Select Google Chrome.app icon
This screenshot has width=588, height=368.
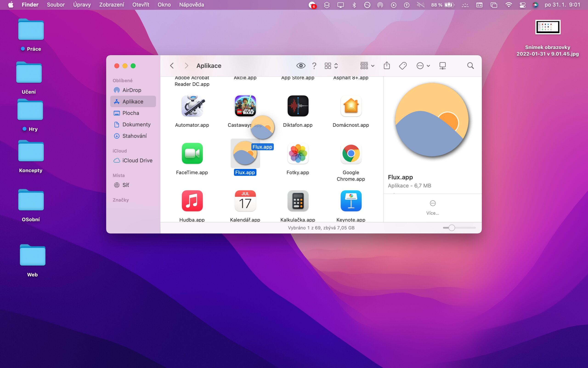[x=351, y=153]
